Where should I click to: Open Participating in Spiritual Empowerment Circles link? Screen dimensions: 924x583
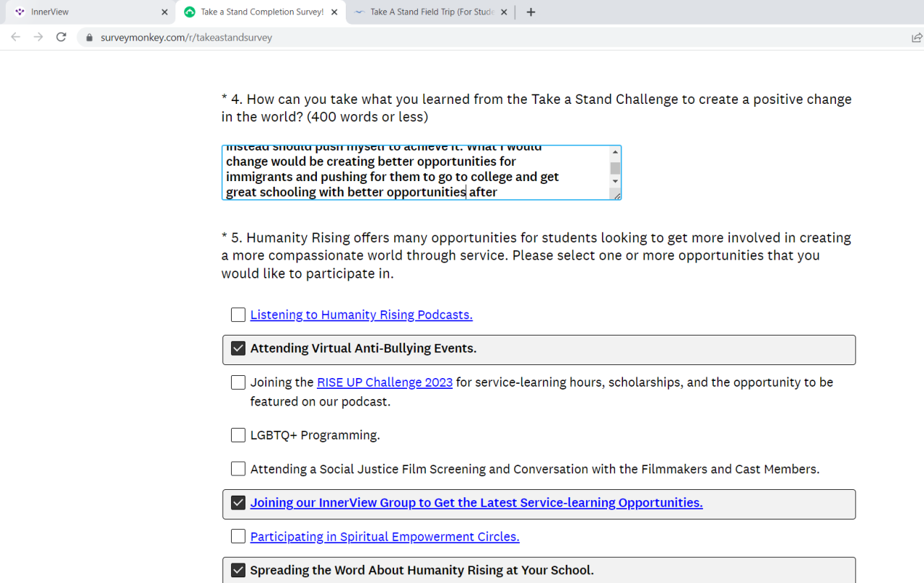click(385, 537)
